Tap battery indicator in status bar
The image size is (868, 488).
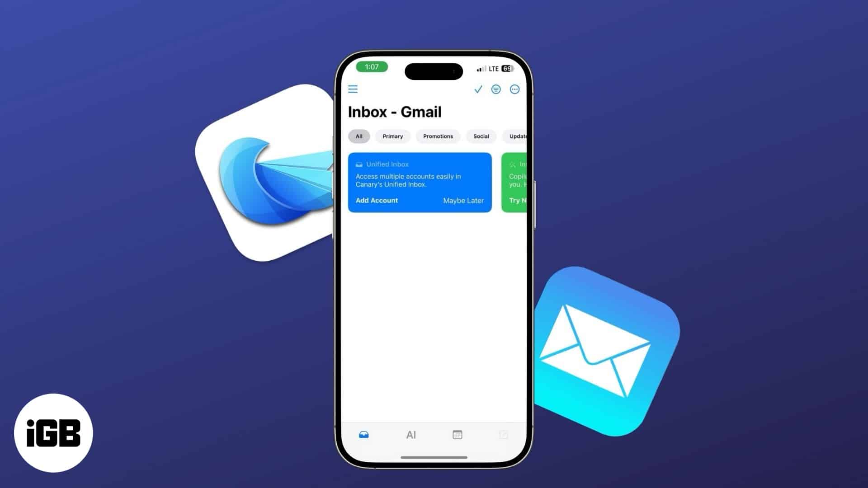tap(508, 69)
